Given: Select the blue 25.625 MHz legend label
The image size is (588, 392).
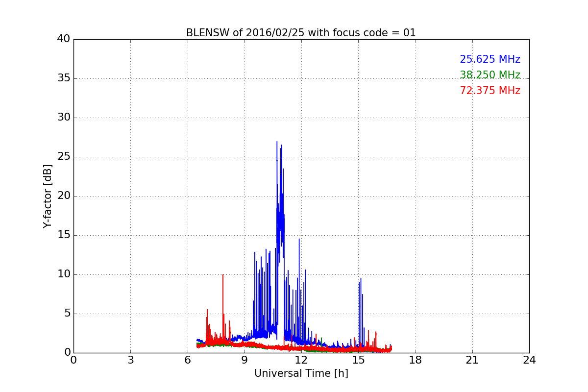Looking at the screenshot, I should tap(490, 59).
